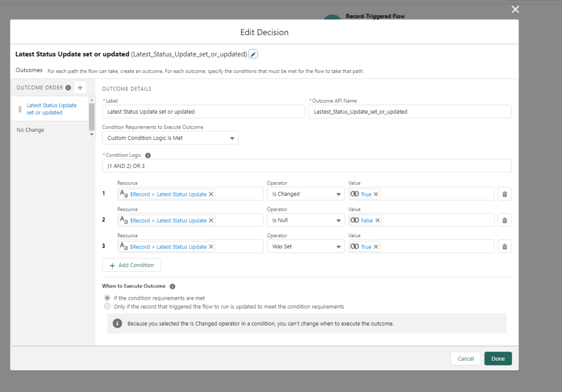The image size is (562, 392).
Task: Click the Condition Logic info icon
Action: coord(148,155)
